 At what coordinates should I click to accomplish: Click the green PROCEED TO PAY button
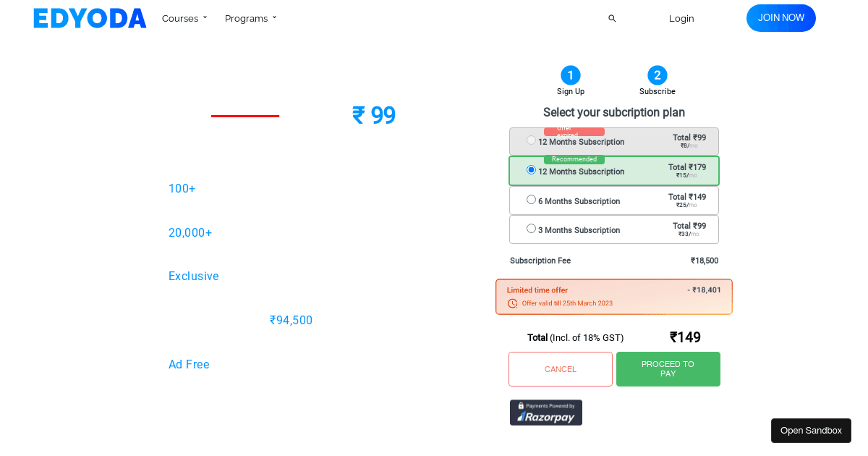[x=668, y=369]
